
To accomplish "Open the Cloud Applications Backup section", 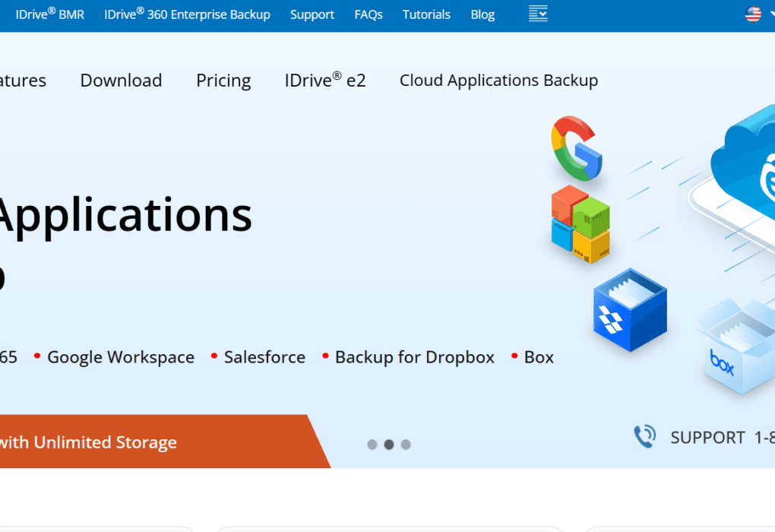I will coord(498,80).
